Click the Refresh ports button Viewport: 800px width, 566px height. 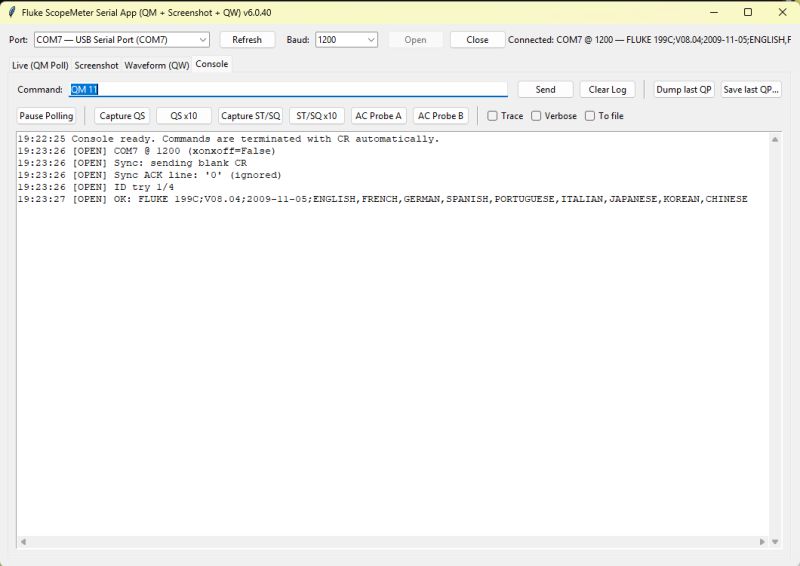pyautogui.click(x=247, y=40)
